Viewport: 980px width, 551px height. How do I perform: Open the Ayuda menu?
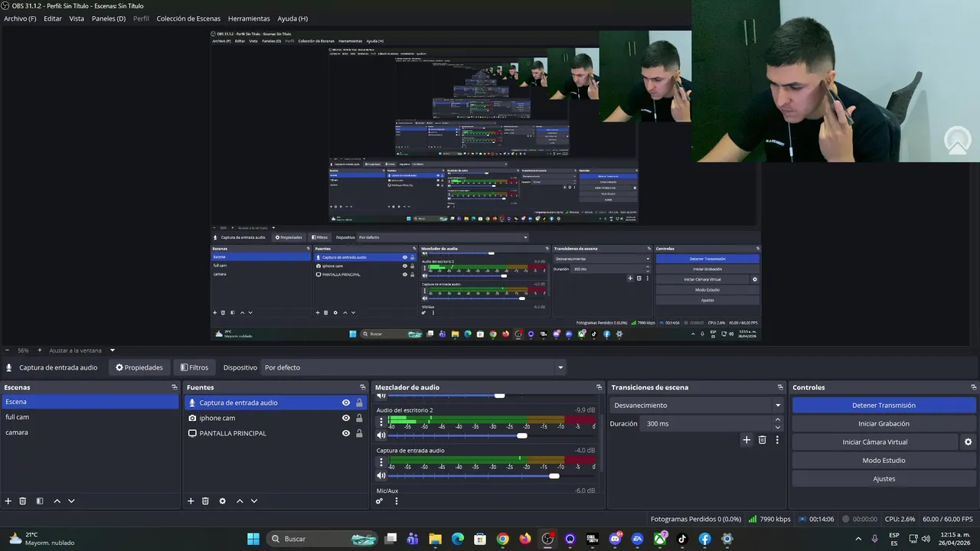pyautogui.click(x=292, y=18)
